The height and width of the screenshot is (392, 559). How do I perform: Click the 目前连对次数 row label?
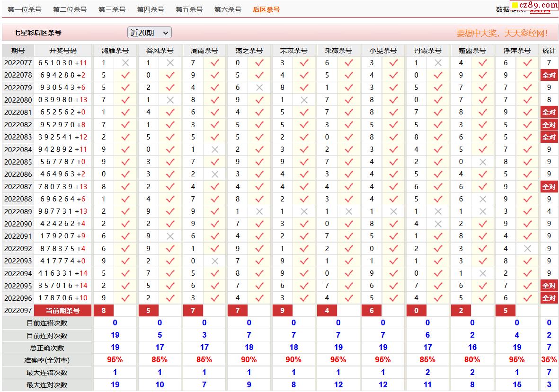click(47, 336)
